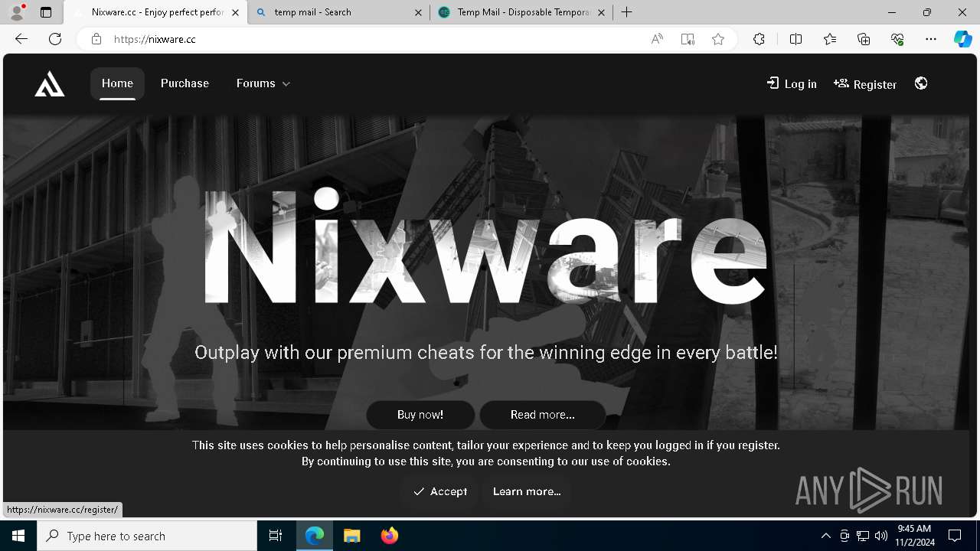Screen dimensions: 980x551
Task: Open the Windows notification center
Action: [955, 536]
